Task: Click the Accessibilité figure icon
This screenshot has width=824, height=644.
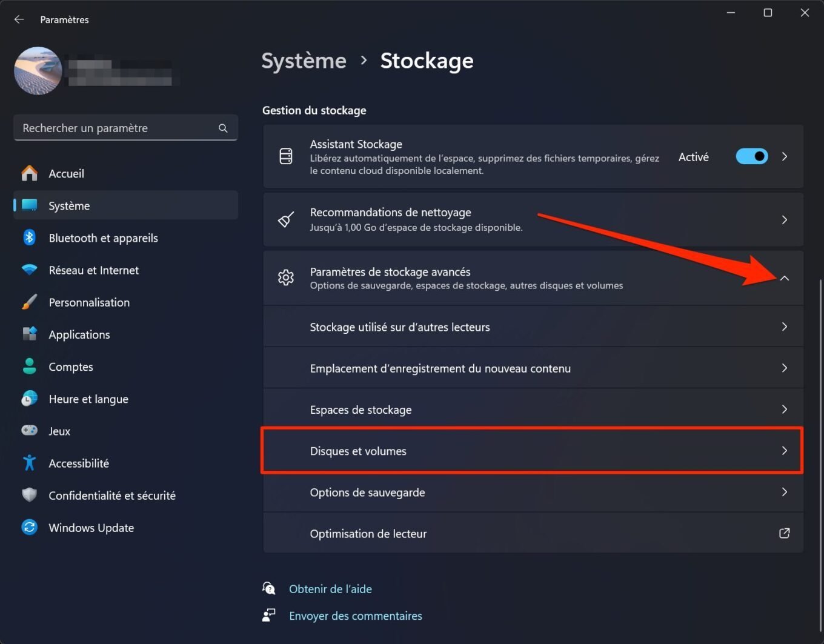Action: click(x=29, y=463)
